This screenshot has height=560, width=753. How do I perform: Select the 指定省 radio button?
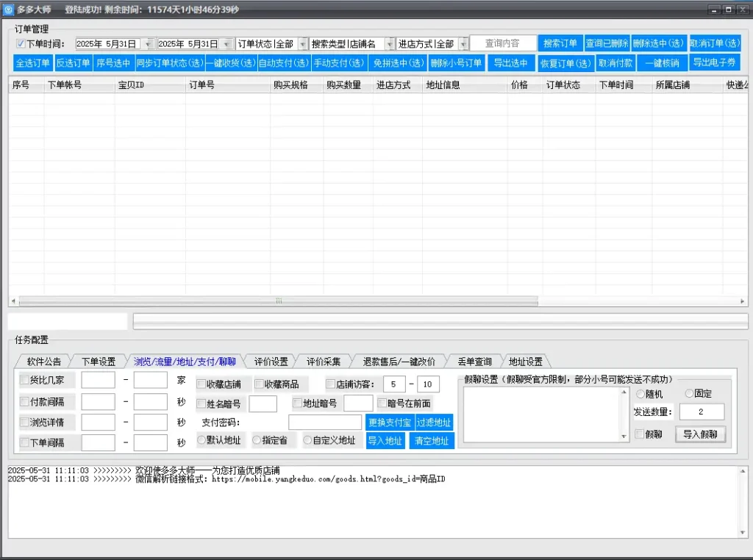coord(257,440)
